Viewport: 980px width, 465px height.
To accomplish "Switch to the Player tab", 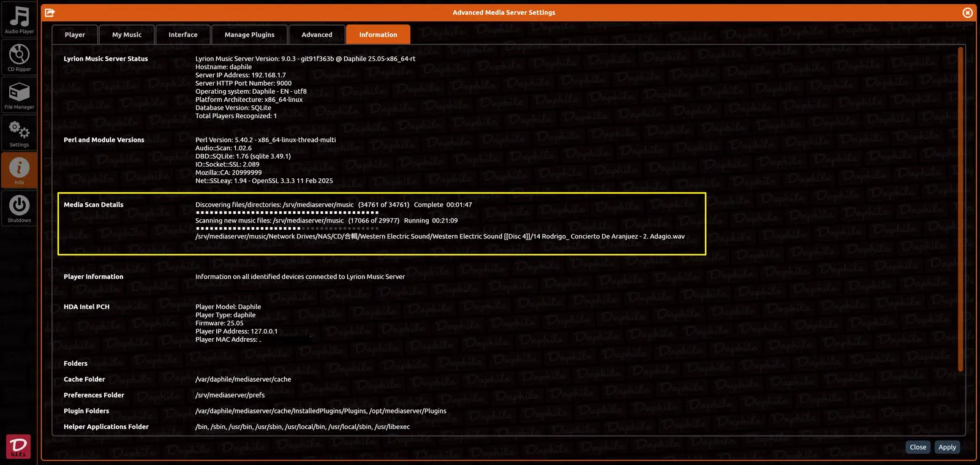I will (x=75, y=35).
